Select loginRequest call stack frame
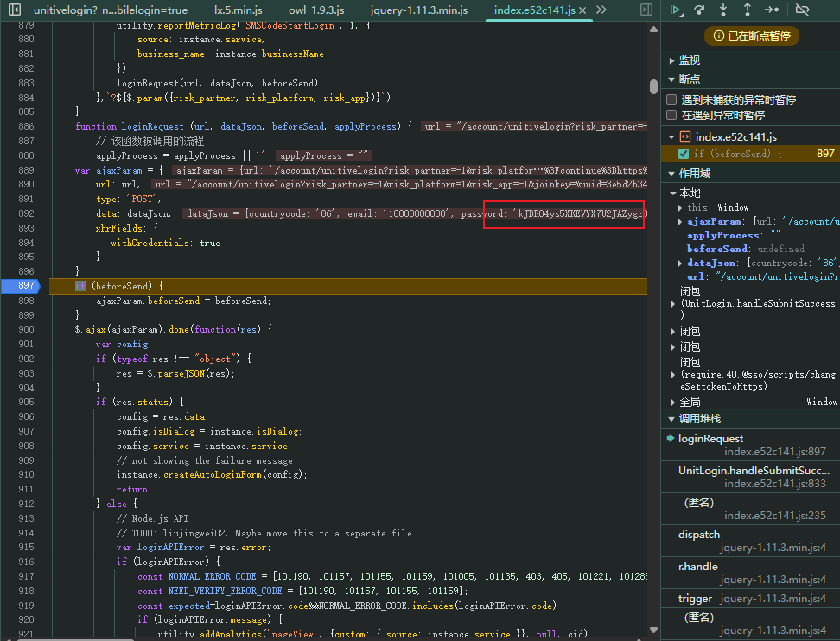Screen dimensions: 840x641 [x=751, y=445]
